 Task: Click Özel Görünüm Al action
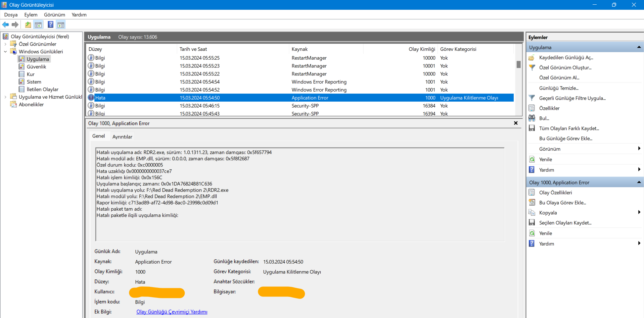pyautogui.click(x=559, y=77)
